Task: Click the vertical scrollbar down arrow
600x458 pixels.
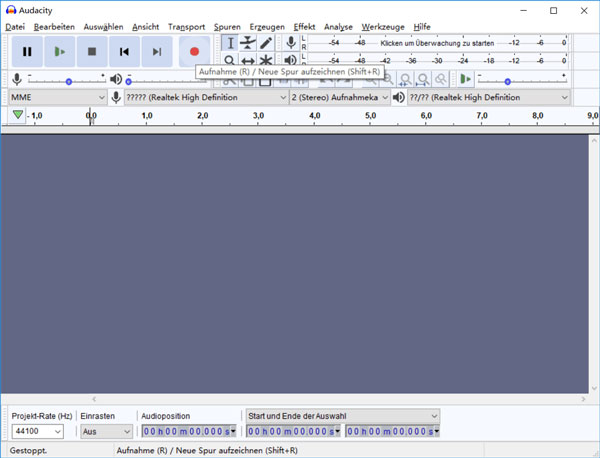Action: coord(594,388)
